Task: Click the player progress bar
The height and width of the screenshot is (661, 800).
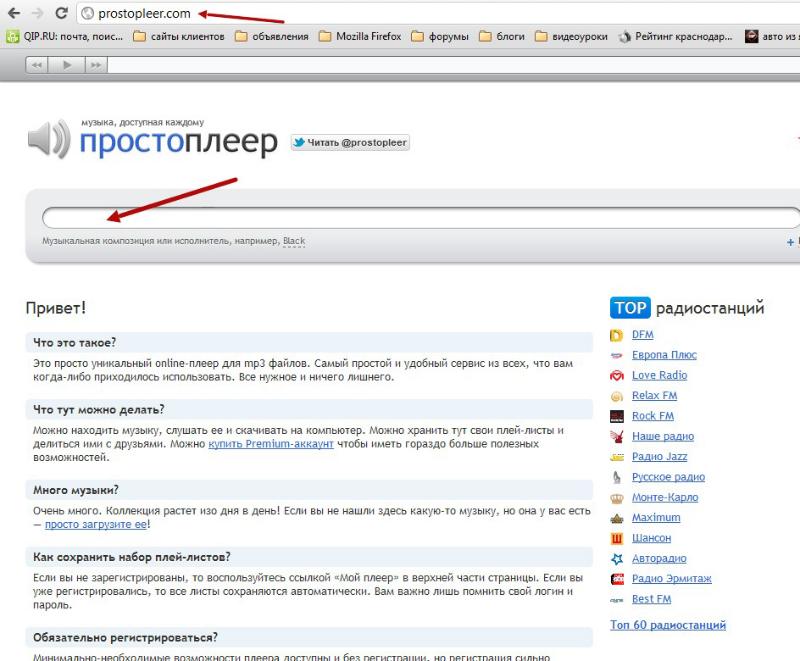Action: (454, 65)
